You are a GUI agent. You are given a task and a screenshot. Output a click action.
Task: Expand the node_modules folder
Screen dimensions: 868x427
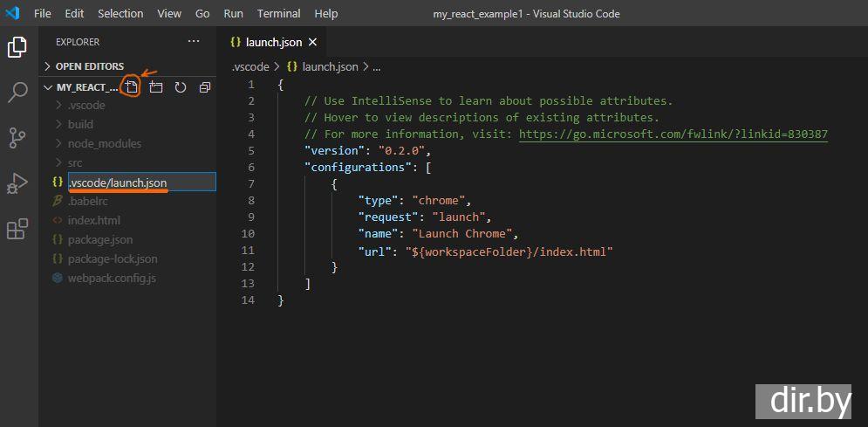(x=104, y=143)
